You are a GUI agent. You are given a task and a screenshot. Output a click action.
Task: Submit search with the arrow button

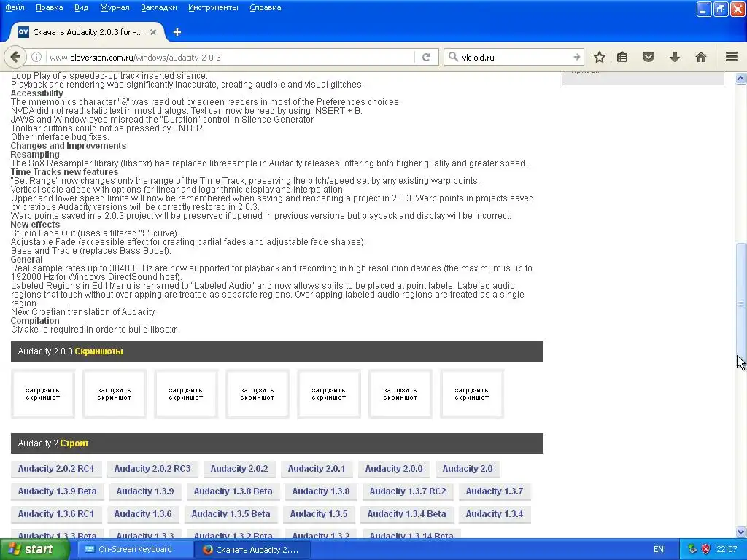tap(576, 57)
